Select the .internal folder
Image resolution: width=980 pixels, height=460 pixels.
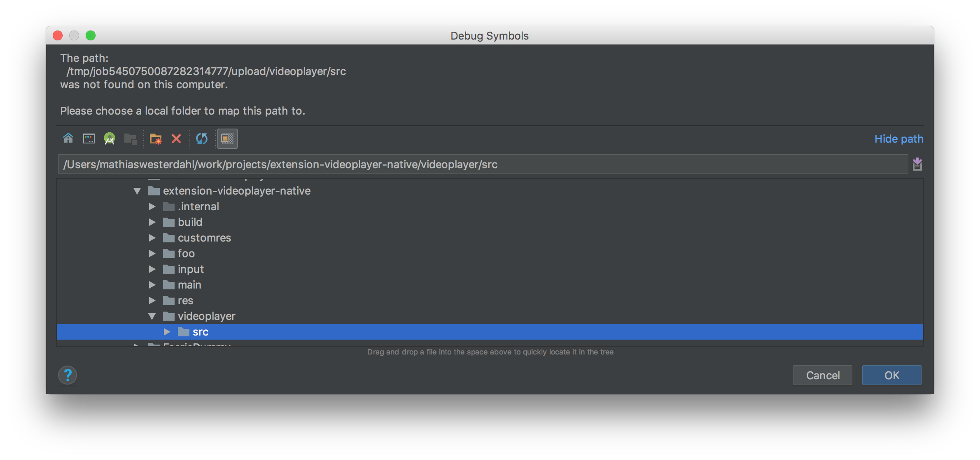click(x=198, y=207)
